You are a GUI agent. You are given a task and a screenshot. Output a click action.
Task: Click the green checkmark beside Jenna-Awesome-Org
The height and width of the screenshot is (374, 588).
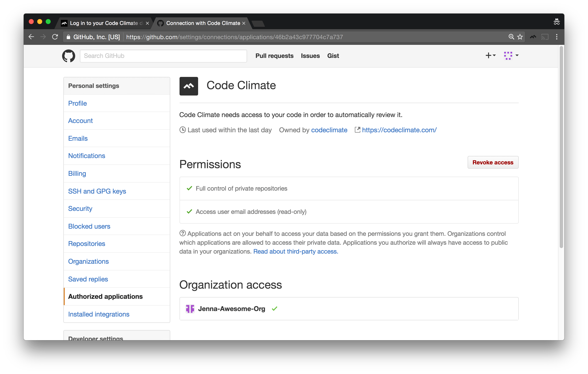275,308
